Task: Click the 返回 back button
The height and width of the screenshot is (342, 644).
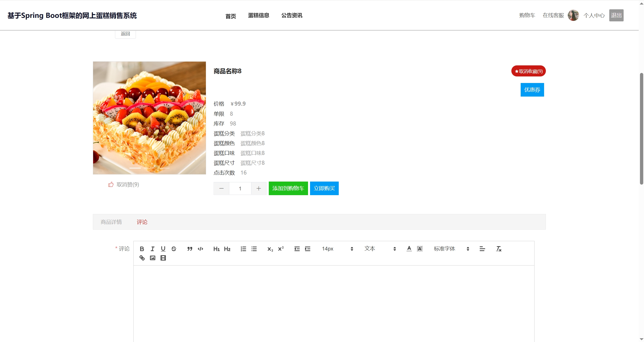Action: click(125, 34)
